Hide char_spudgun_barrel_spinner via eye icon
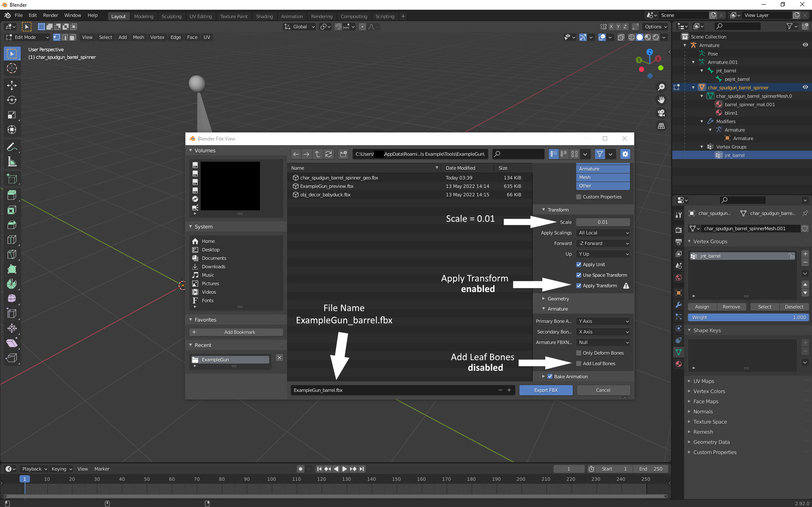The image size is (812, 507). point(805,87)
